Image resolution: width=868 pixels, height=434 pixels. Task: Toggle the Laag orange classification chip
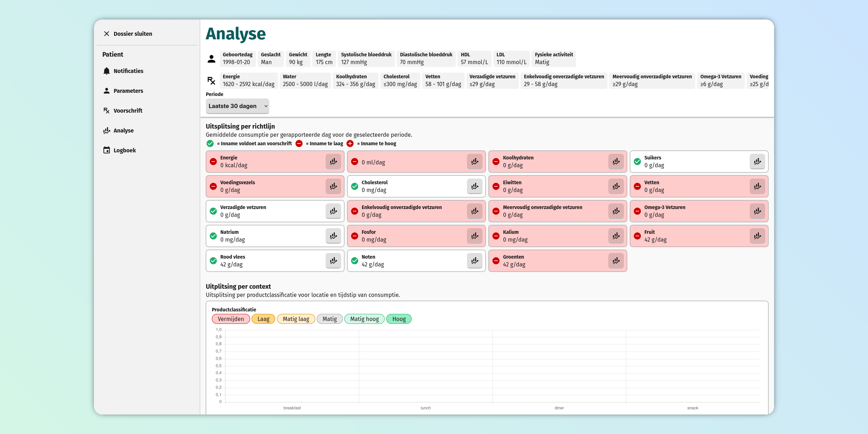[x=263, y=319]
